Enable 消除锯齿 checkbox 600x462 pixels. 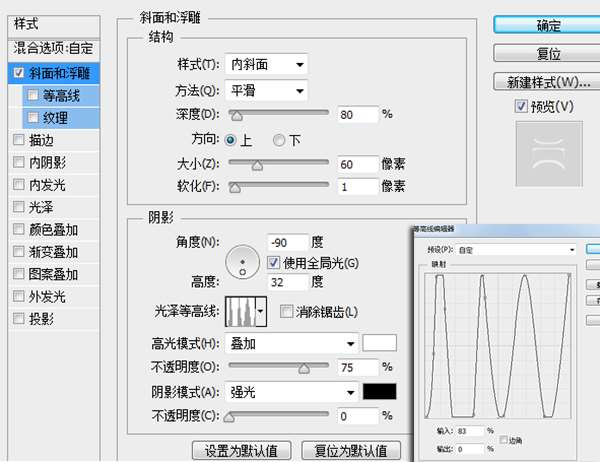point(287,312)
